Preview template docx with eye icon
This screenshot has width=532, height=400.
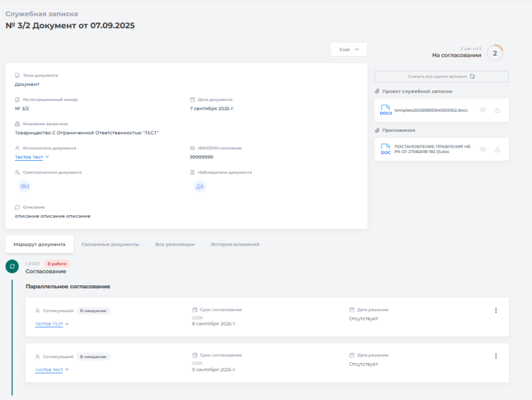pyautogui.click(x=482, y=110)
